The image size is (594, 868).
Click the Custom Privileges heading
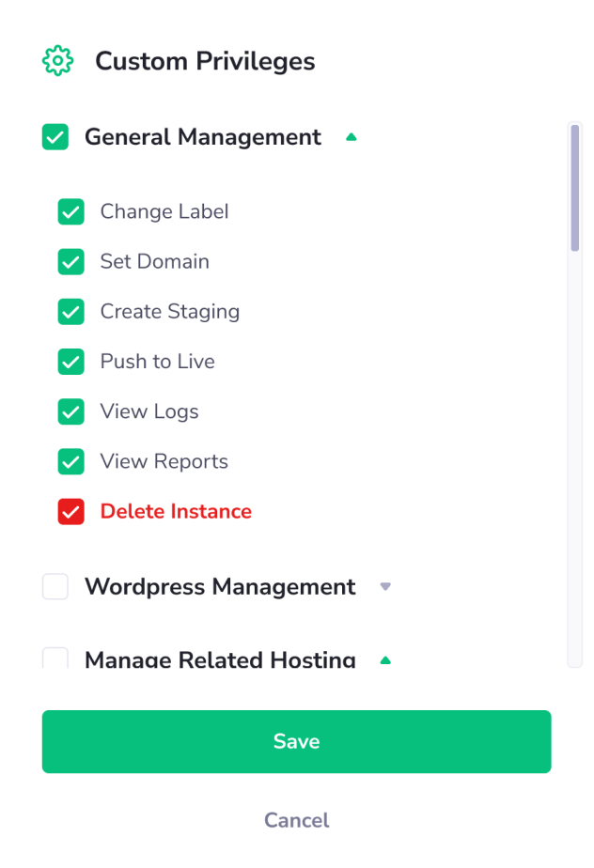[x=204, y=60]
